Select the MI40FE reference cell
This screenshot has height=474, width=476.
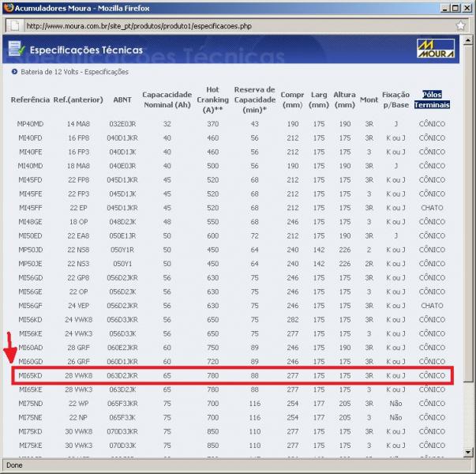[30, 152]
